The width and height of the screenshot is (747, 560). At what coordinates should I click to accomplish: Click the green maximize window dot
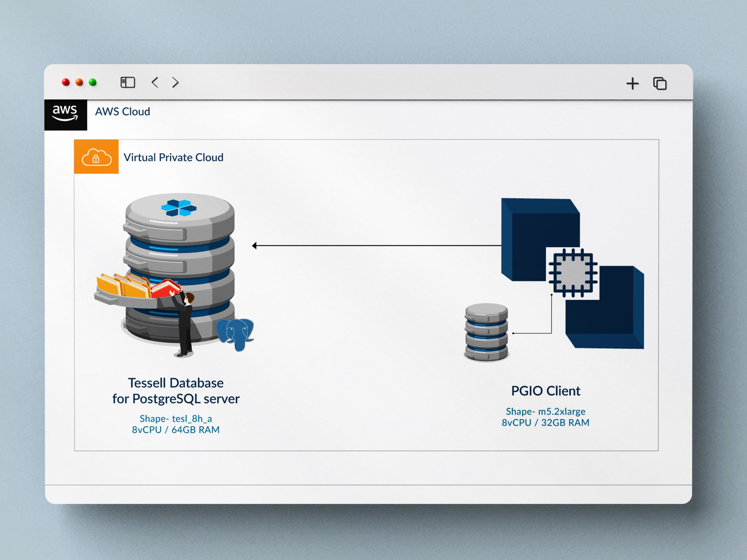pos(92,82)
